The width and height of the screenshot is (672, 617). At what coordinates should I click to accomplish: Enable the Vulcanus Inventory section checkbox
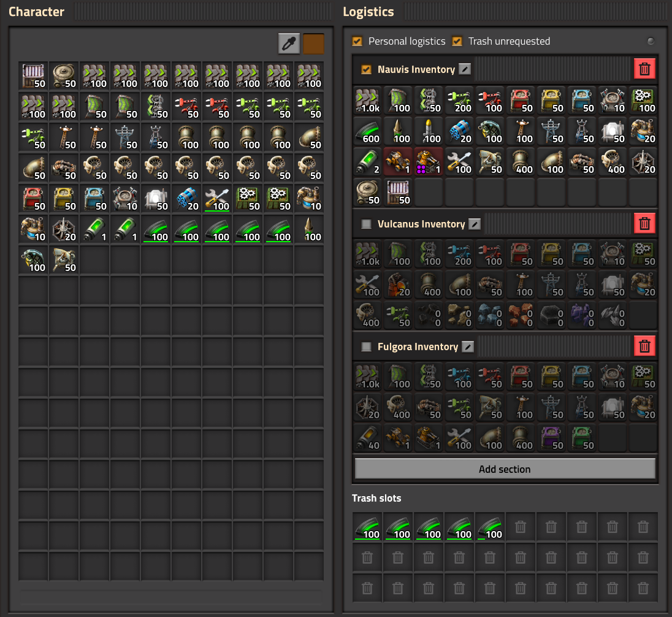coord(367,224)
